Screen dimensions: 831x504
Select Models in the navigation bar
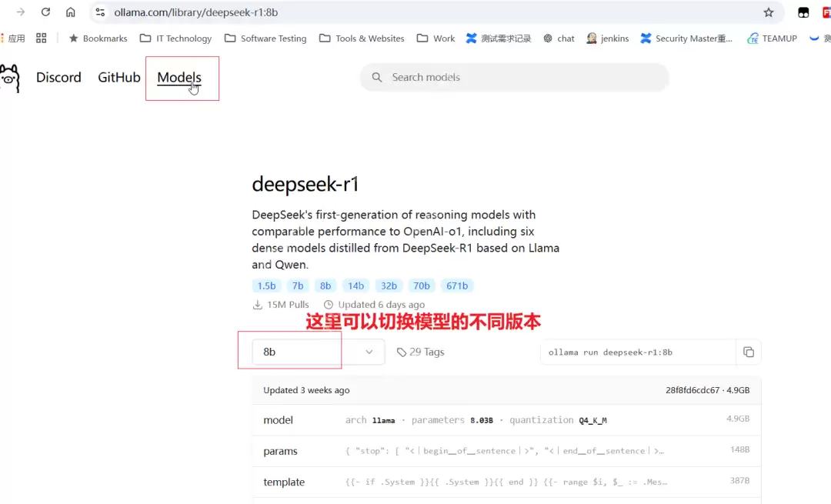click(x=179, y=77)
